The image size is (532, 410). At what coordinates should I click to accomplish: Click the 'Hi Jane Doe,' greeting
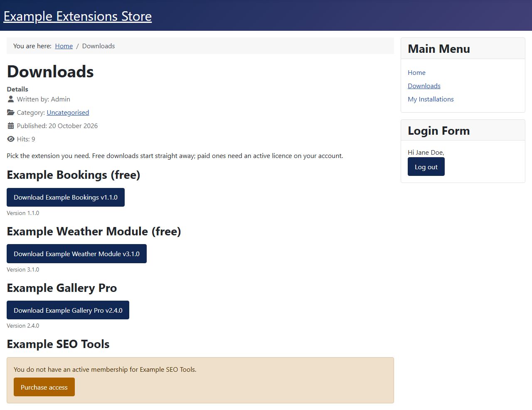click(426, 152)
